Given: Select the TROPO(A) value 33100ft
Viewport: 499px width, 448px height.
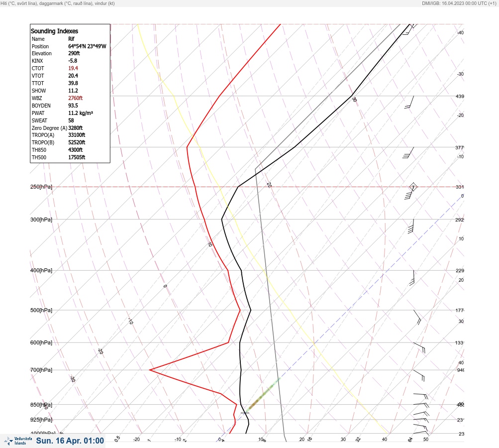Looking at the screenshot, I should click(77, 135).
